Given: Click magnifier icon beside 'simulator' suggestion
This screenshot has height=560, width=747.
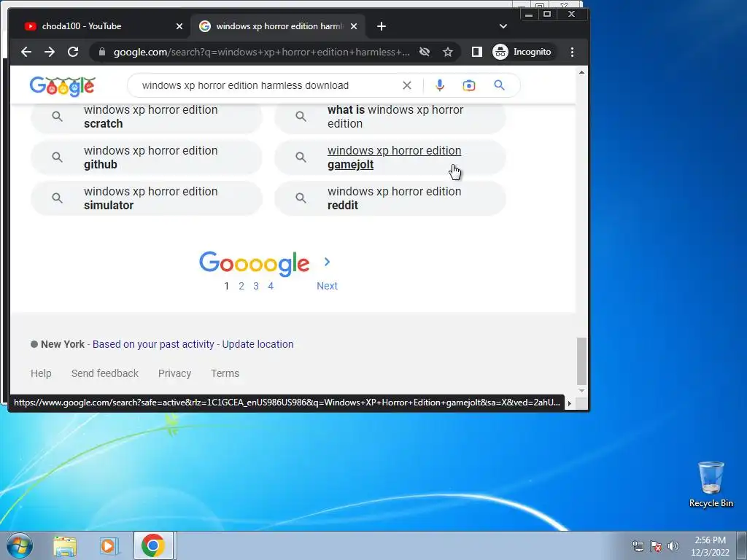Looking at the screenshot, I should pos(57,198).
